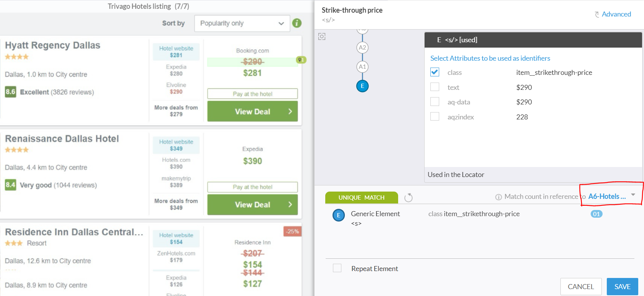
Task: Click the SAVE button
Action: coord(622,286)
